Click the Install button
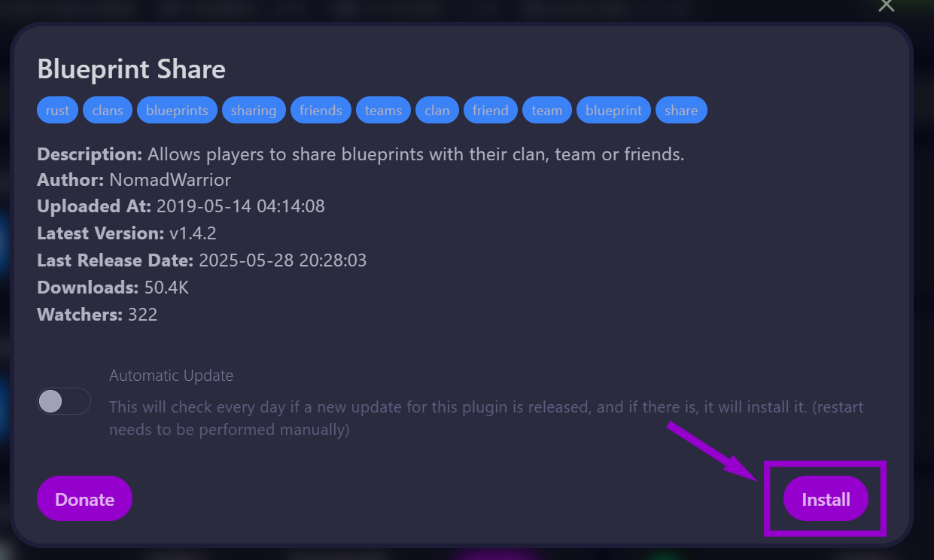Image resolution: width=934 pixels, height=560 pixels. [x=826, y=499]
